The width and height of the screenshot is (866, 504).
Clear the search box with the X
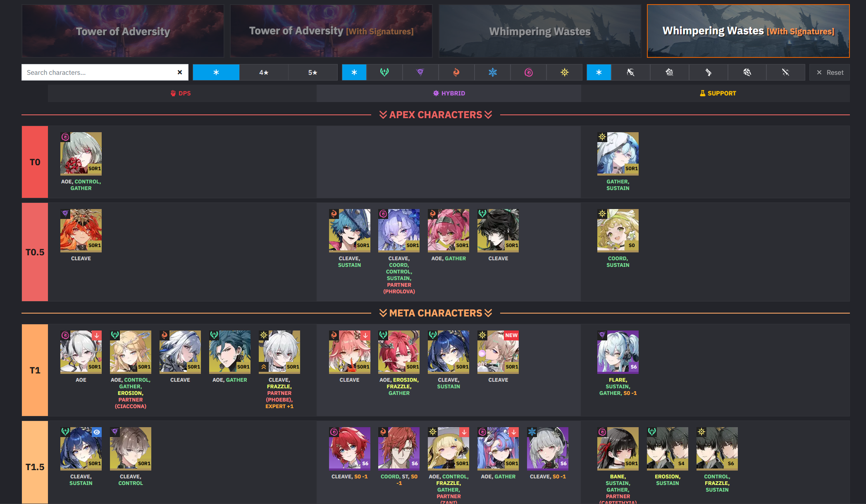point(180,72)
